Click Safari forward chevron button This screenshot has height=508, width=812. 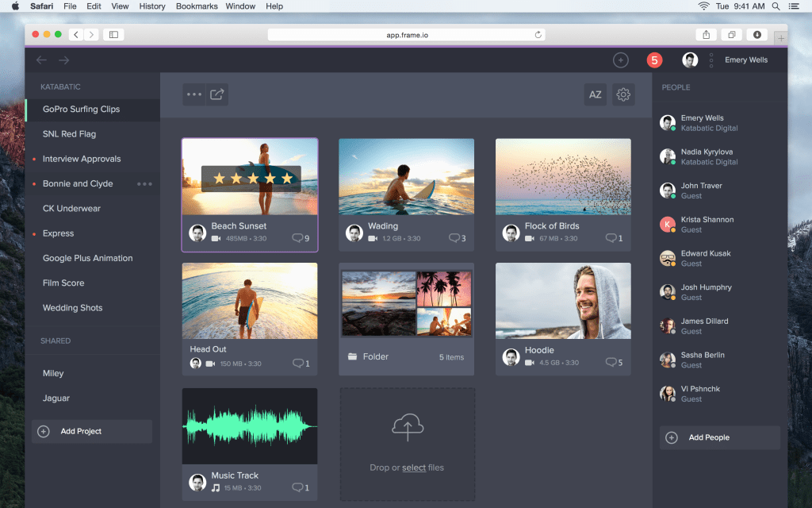point(91,35)
